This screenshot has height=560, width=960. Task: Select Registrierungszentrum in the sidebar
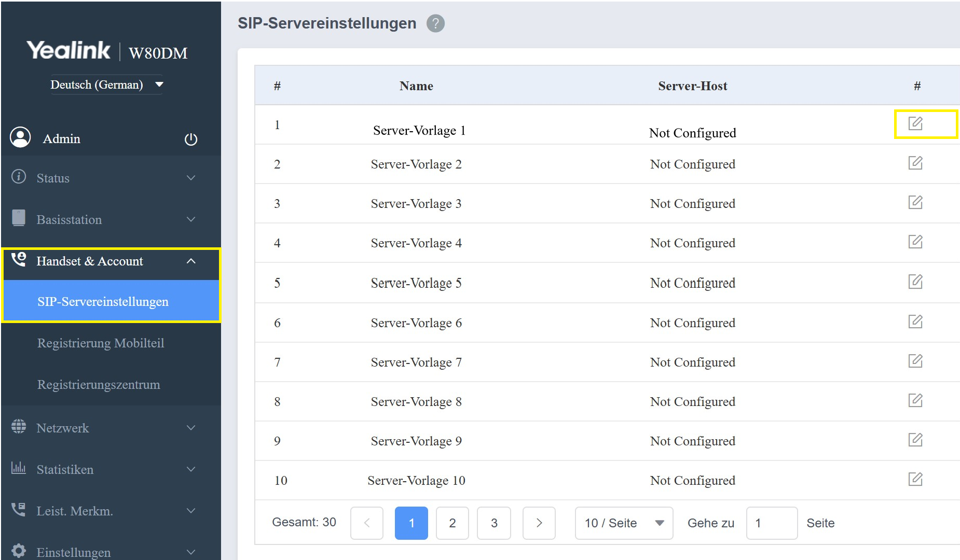click(99, 385)
